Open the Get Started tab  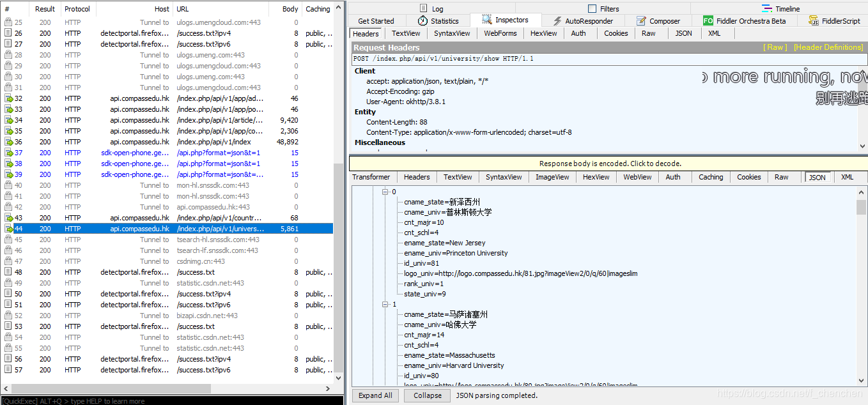pos(376,21)
